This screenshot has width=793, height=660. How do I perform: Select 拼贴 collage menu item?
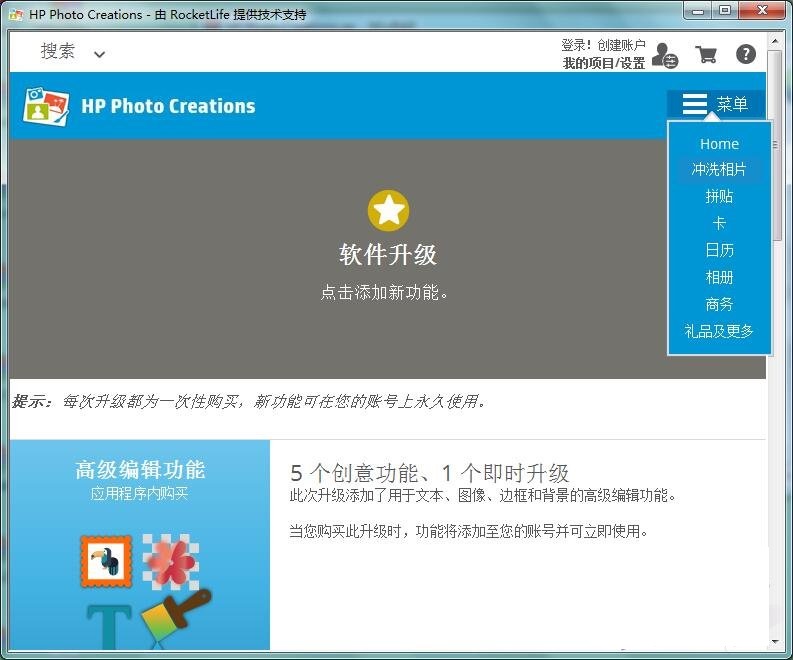(x=719, y=197)
